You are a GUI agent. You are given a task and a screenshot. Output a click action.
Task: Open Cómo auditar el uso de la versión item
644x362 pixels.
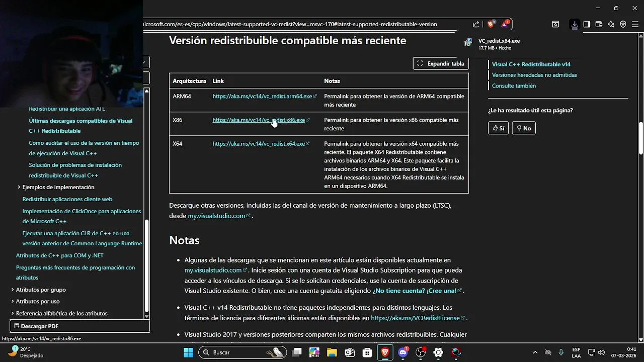tap(84, 148)
